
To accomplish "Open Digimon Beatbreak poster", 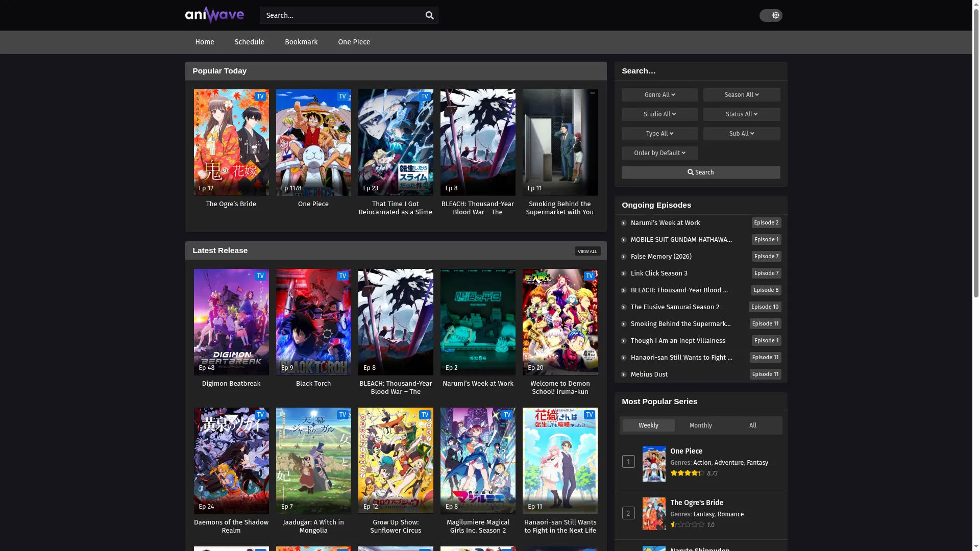I will pos(231,322).
